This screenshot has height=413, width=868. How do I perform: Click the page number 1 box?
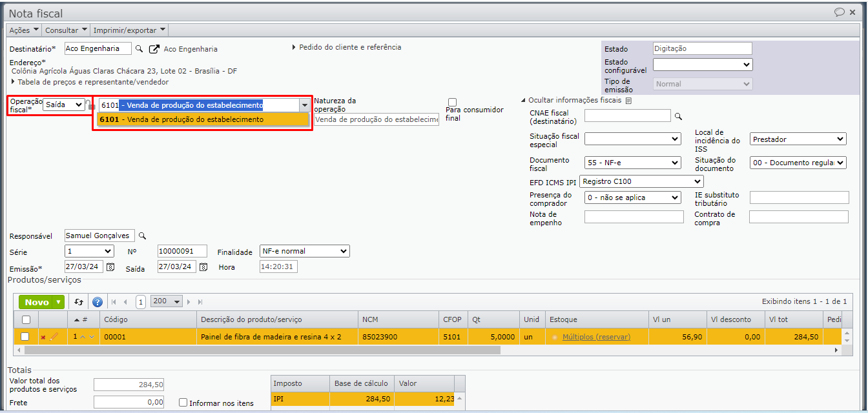click(x=141, y=302)
